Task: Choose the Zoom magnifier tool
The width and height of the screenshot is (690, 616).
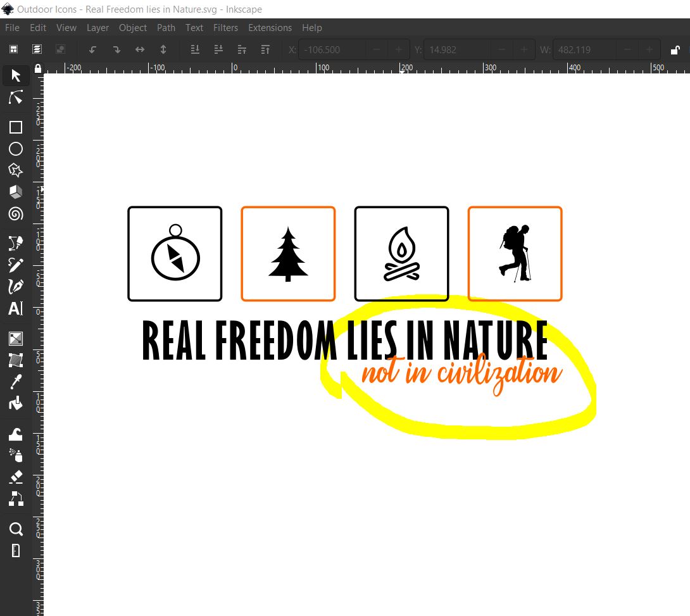Action: click(x=16, y=529)
